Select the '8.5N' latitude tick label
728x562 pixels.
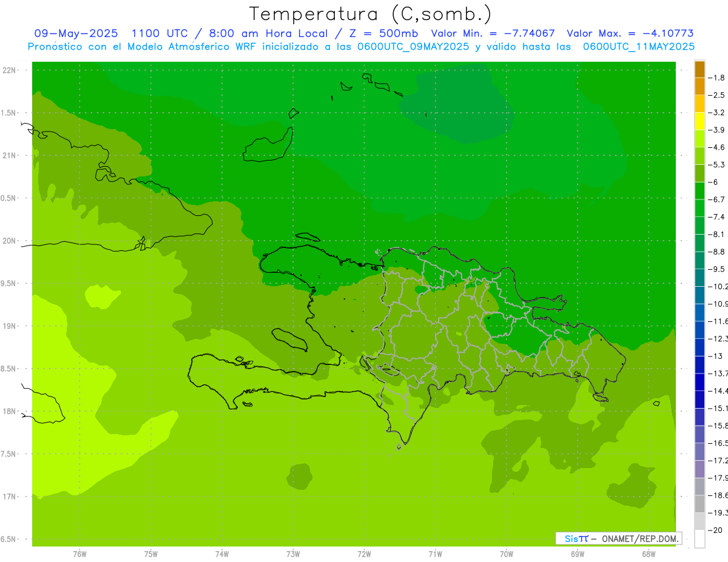point(8,369)
